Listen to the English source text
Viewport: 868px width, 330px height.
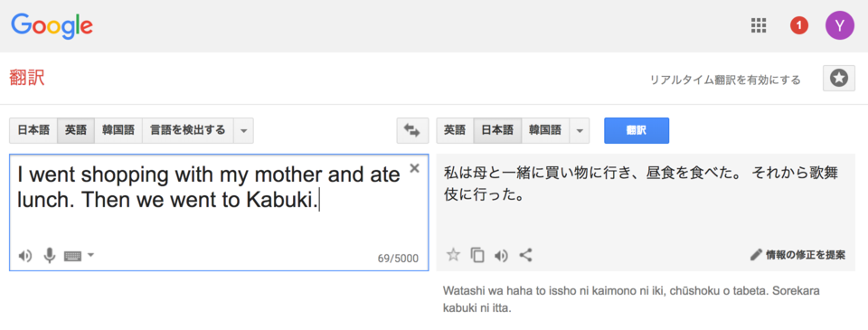tap(25, 256)
